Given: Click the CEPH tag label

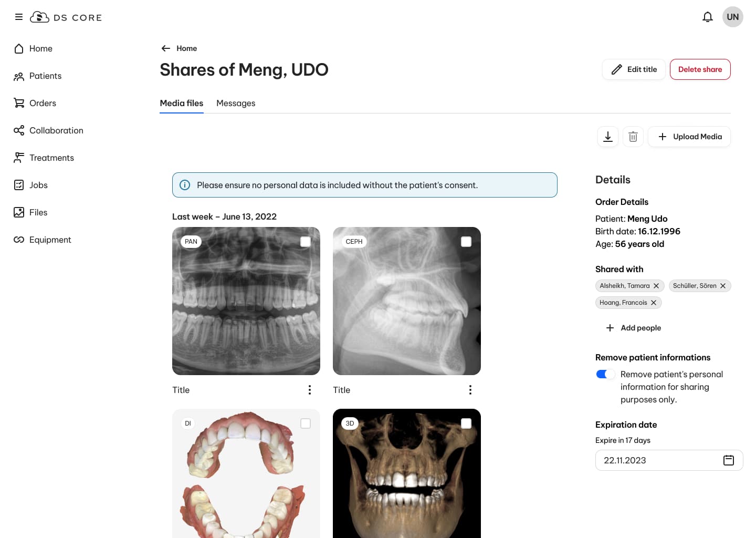Looking at the screenshot, I should point(354,242).
